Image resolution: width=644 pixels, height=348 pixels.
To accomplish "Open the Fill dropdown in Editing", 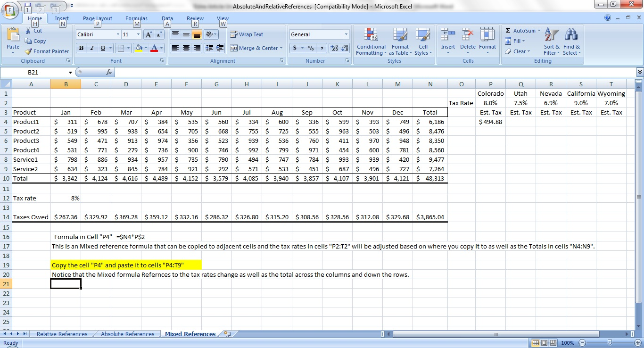I will point(514,41).
